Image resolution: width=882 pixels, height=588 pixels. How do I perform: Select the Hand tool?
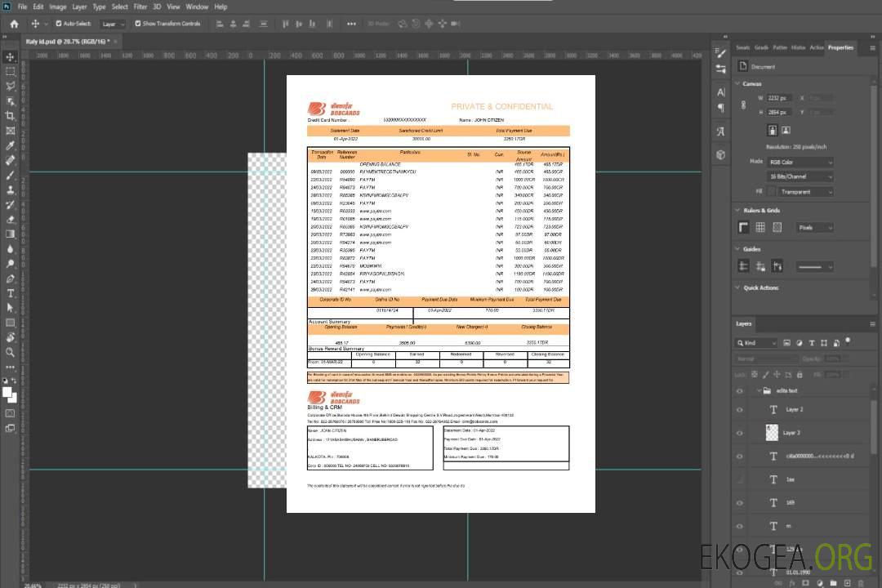(x=10, y=337)
